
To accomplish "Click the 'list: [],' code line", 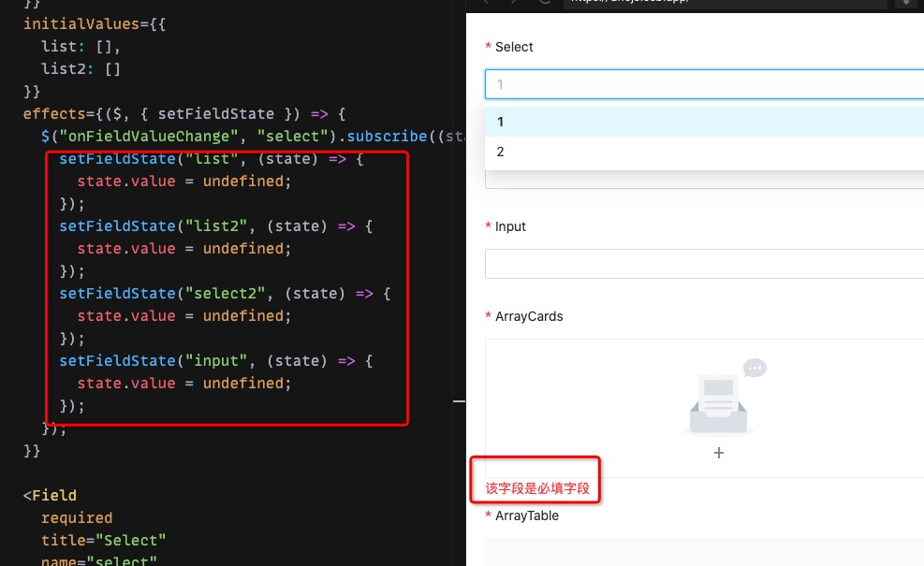I will point(81,47).
